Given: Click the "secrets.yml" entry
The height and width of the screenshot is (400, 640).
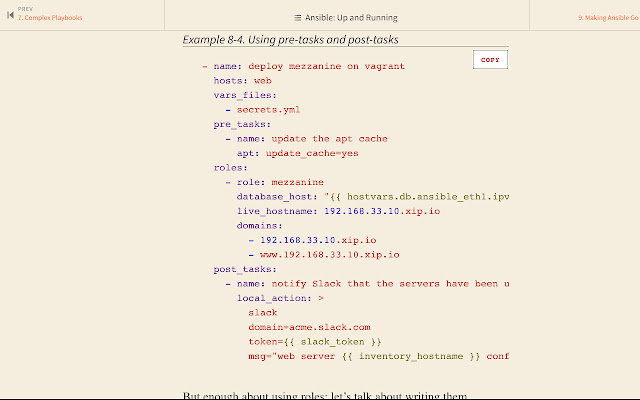Looking at the screenshot, I should [x=268, y=110].
